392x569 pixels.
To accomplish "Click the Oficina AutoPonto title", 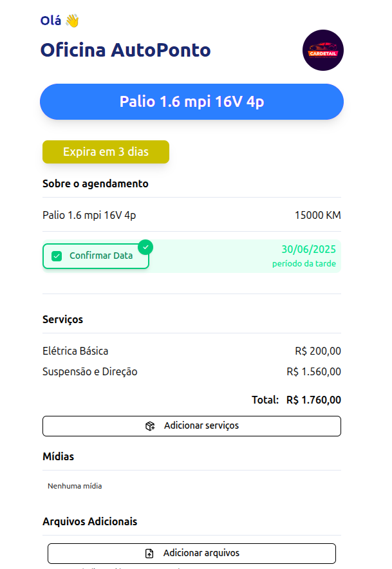I will click(x=126, y=50).
